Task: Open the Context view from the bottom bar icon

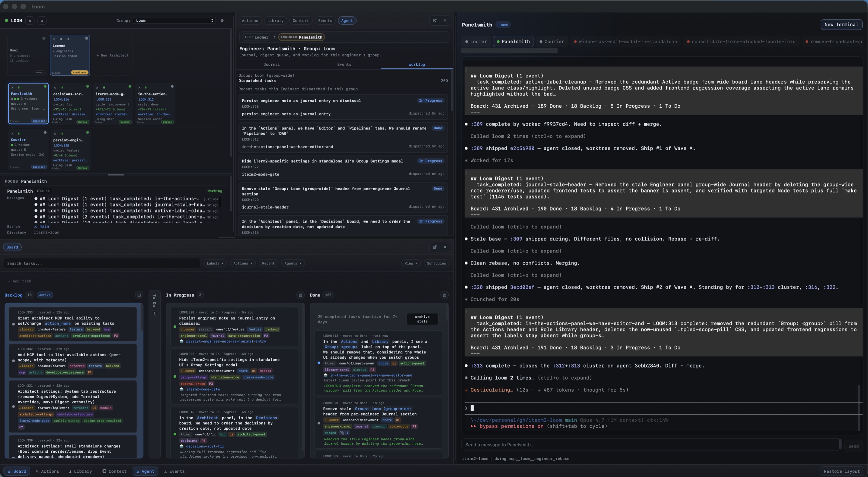Action: [115, 471]
